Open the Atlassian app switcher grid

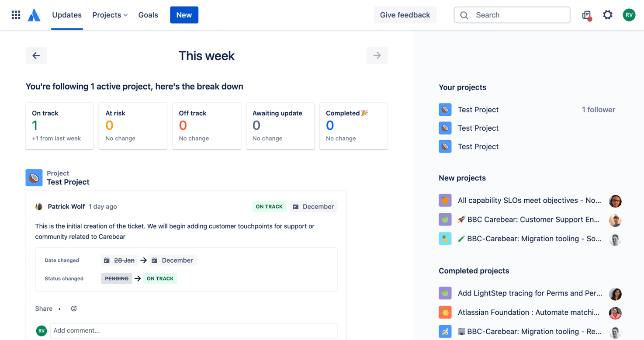(16, 14)
